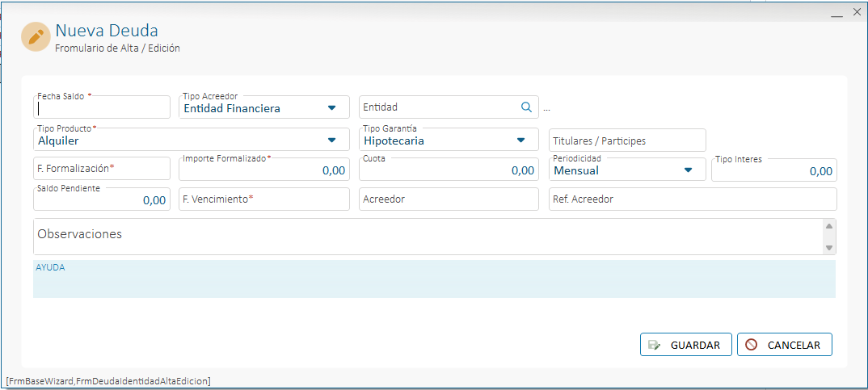The height and width of the screenshot is (390, 868).
Task: Click the ellipsis button next to Entidad
Action: click(x=547, y=108)
